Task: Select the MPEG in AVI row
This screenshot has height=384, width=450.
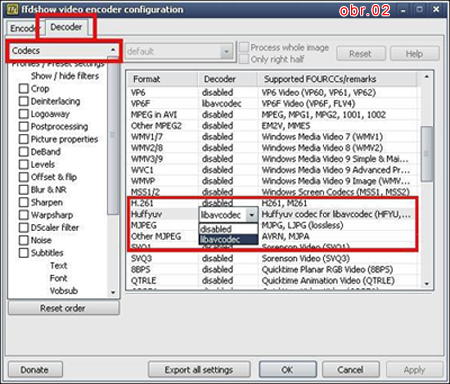Action: (x=273, y=115)
